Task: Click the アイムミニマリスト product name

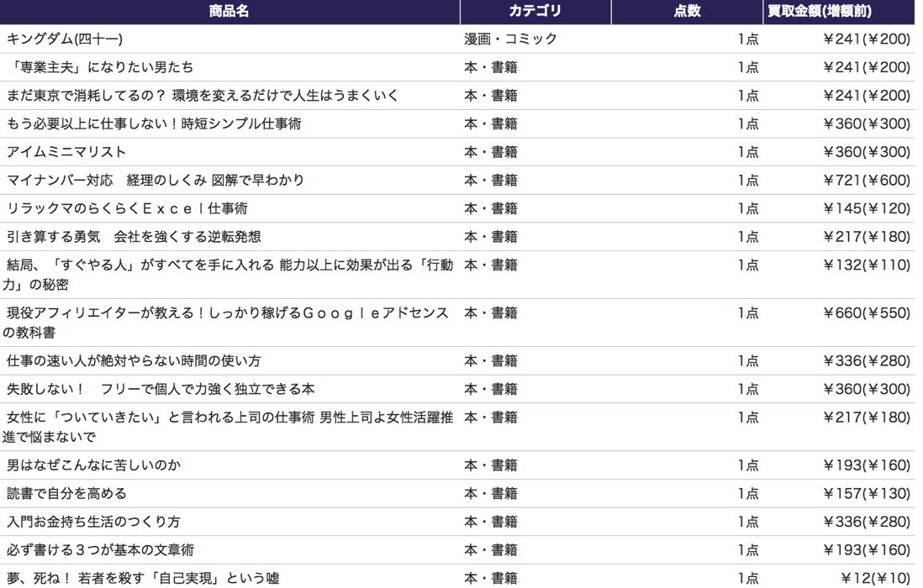Action: click(x=66, y=152)
